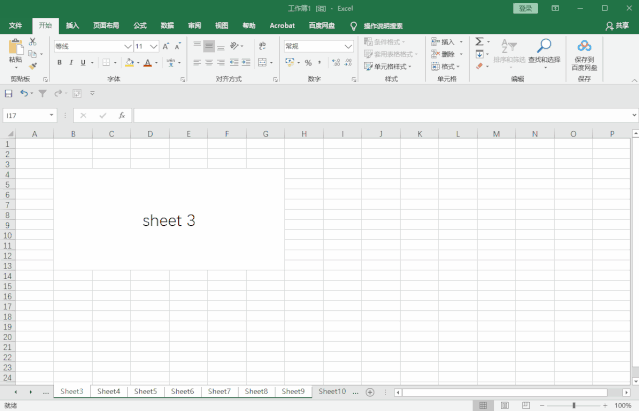Click the Cut scissors icon
Screen dimensions: 639x411
[33, 42]
